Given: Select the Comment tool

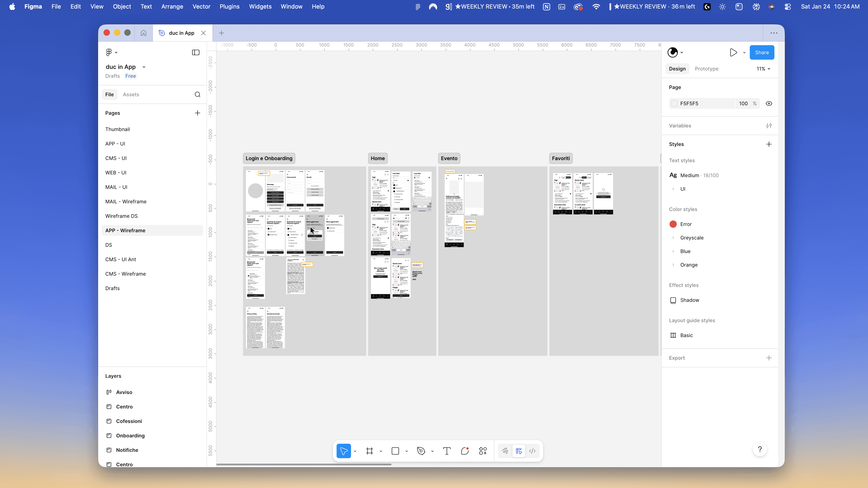Looking at the screenshot, I should click(x=465, y=451).
